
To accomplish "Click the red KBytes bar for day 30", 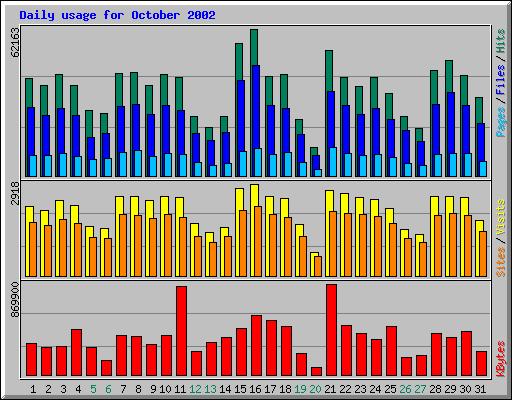I will click(466, 353).
